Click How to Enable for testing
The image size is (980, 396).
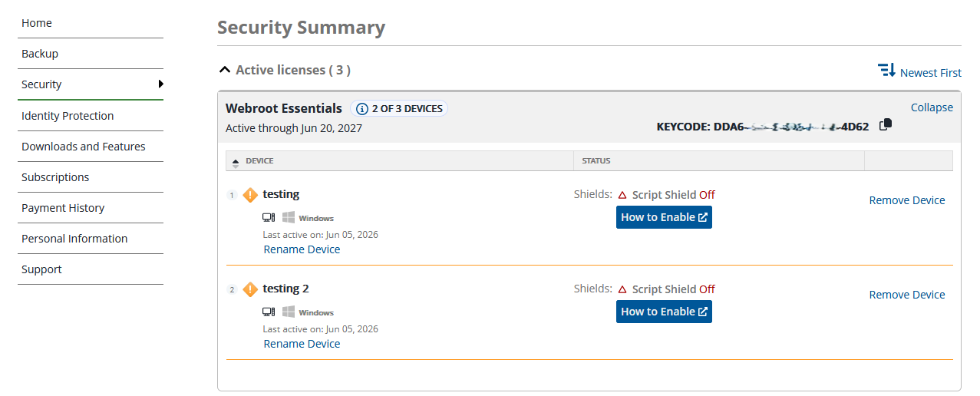pyautogui.click(x=664, y=217)
